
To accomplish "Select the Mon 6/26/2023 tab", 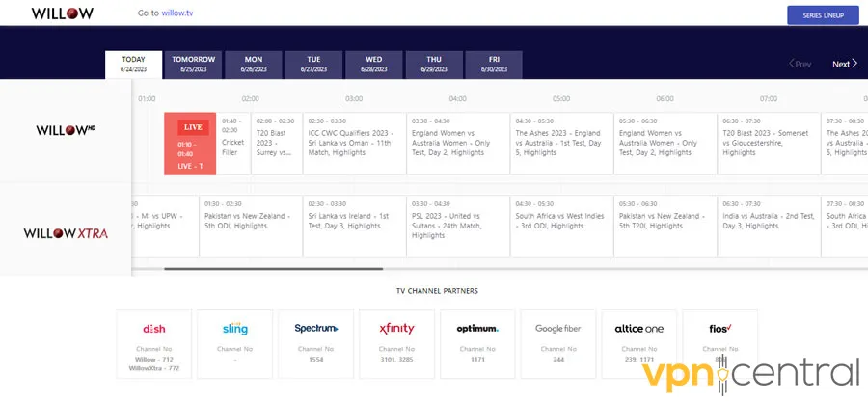I will (254, 65).
